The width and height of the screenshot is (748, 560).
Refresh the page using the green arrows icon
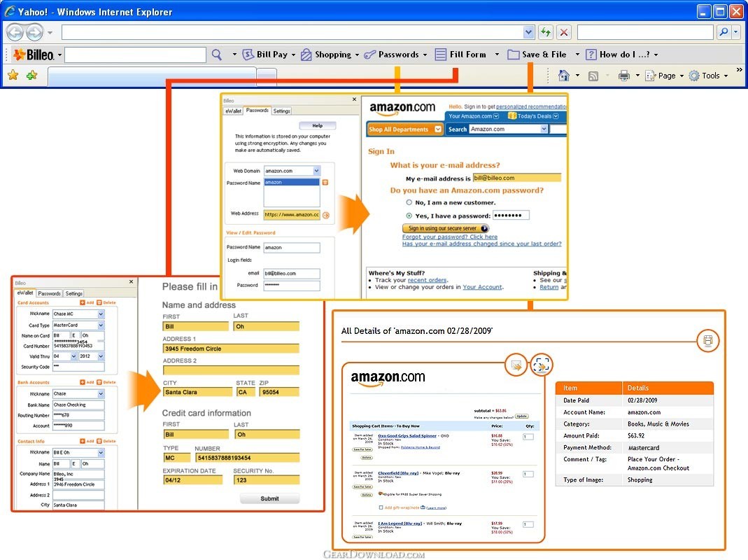pos(545,32)
